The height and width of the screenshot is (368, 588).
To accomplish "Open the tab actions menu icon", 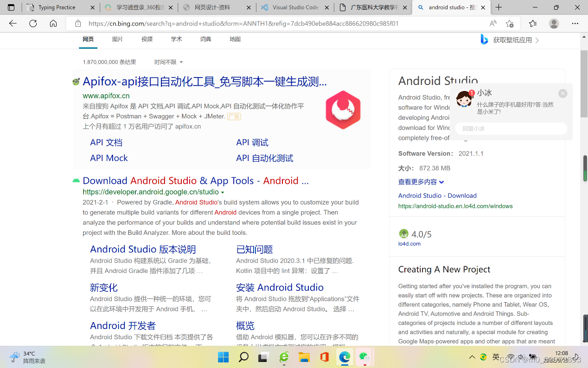I will (11, 7).
